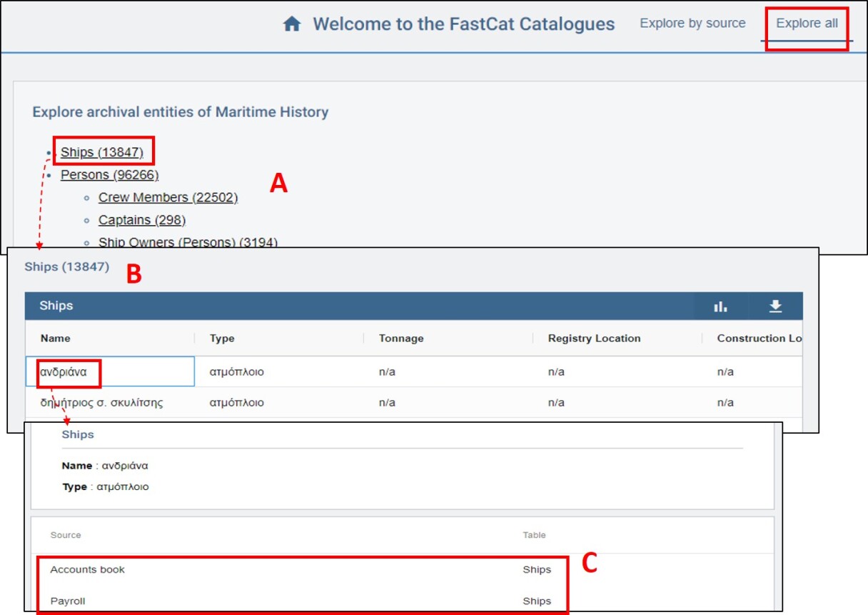The image size is (868, 615).
Task: Click the Registry Location column header
Action: click(x=594, y=339)
